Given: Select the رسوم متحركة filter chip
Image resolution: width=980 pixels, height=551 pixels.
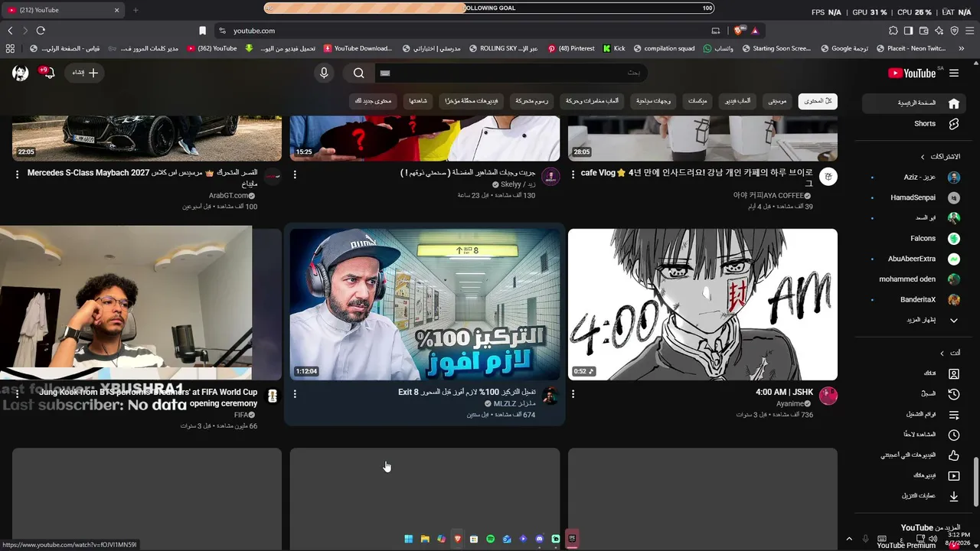Looking at the screenshot, I should [531, 101].
